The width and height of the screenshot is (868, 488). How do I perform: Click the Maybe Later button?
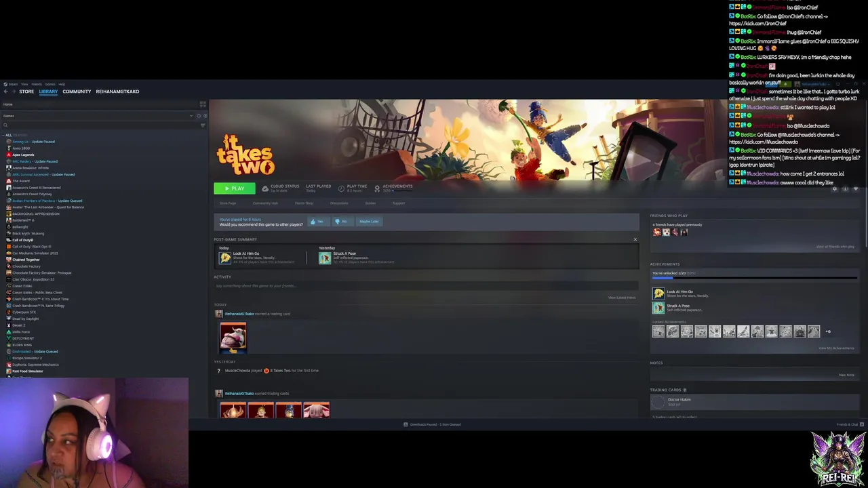click(x=369, y=222)
